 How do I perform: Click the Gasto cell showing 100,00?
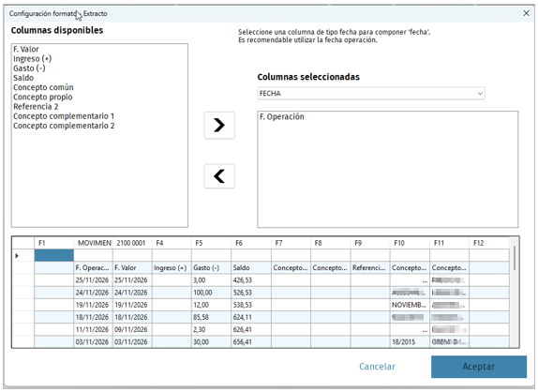tap(212, 293)
